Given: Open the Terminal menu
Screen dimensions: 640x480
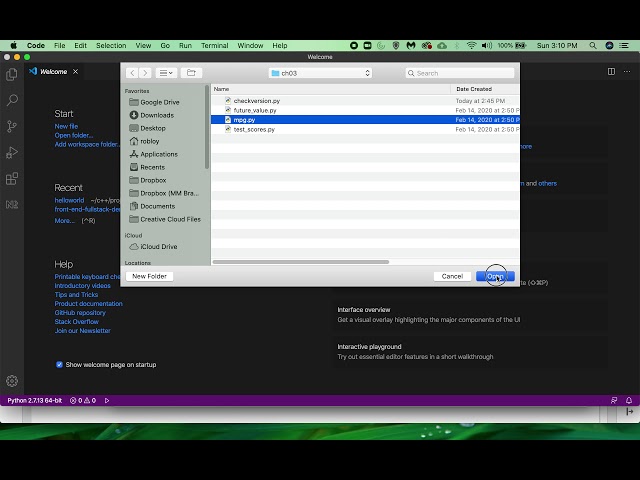Looking at the screenshot, I should pyautogui.click(x=214, y=45).
